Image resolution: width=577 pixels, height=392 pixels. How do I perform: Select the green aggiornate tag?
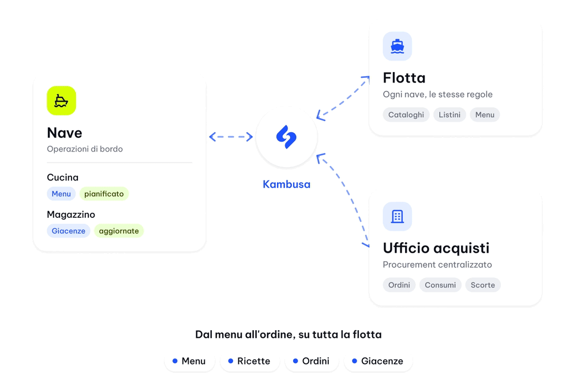click(x=119, y=231)
